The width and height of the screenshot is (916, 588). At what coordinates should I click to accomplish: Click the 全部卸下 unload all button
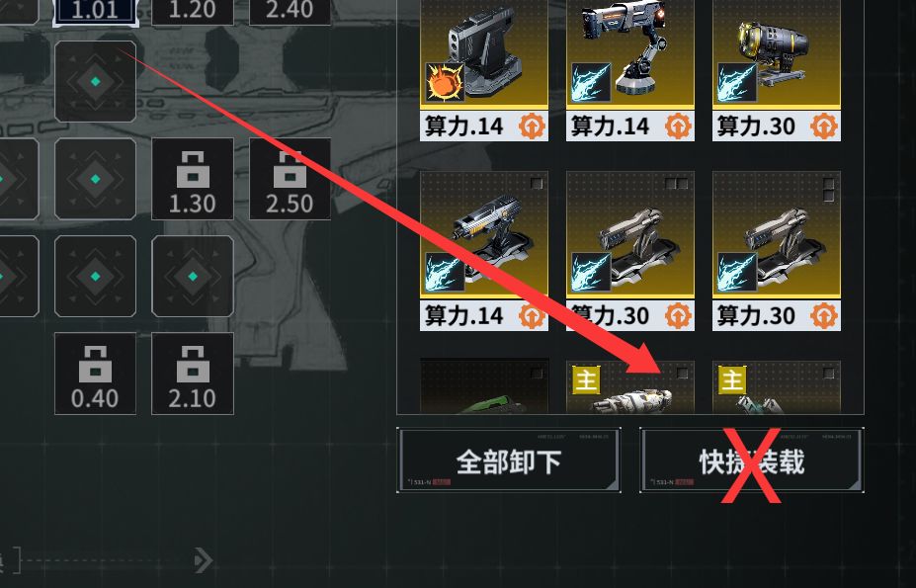click(x=508, y=461)
